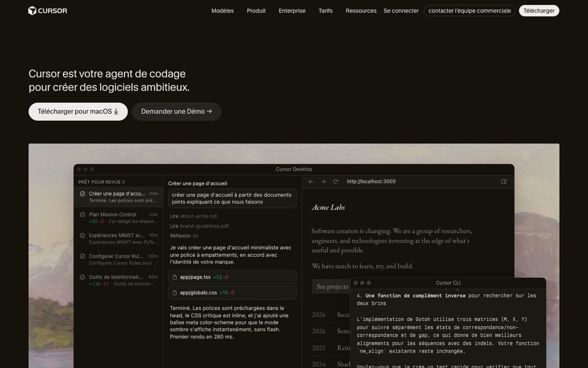
Task: Toggle the side panel layout icon
Action: pos(504,182)
